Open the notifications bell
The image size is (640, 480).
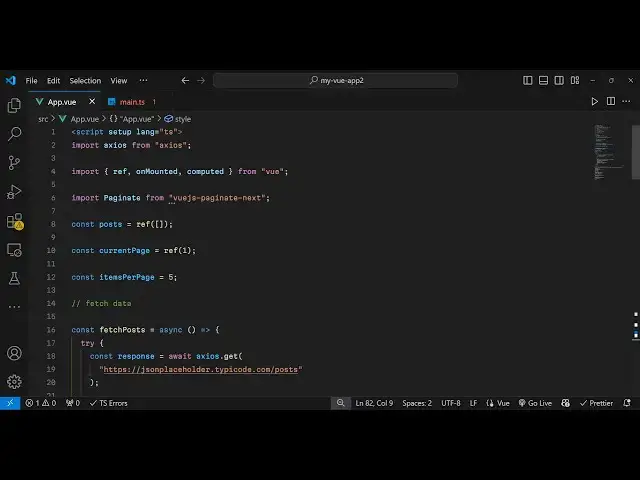click(627, 403)
